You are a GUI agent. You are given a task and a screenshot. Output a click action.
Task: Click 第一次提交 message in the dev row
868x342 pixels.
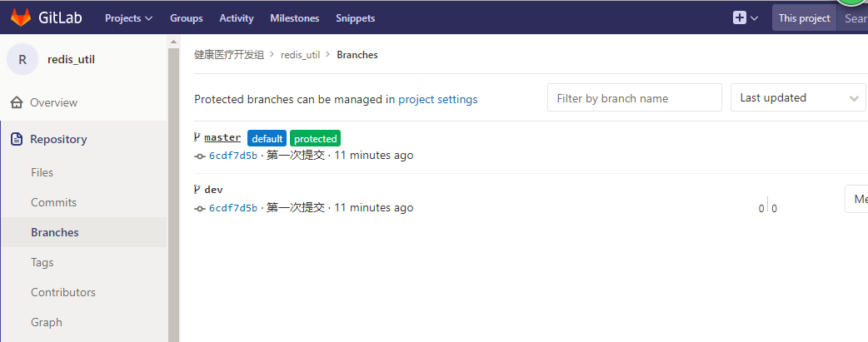pyautogui.click(x=296, y=207)
